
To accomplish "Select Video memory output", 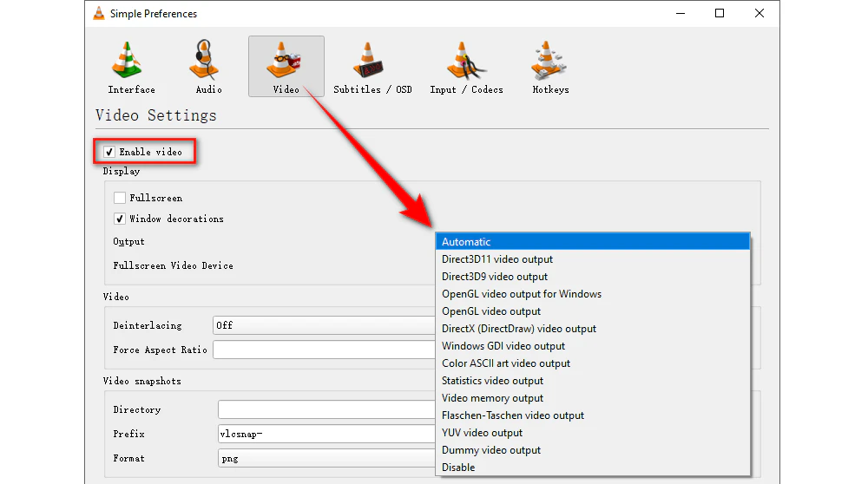I will coord(592,398).
